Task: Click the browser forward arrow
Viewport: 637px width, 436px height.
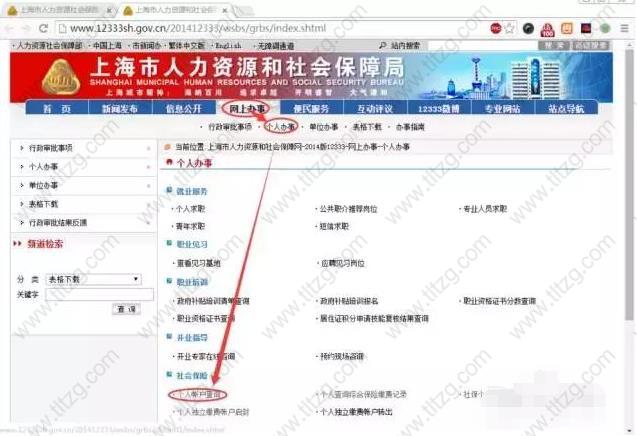Action: pos(26,28)
